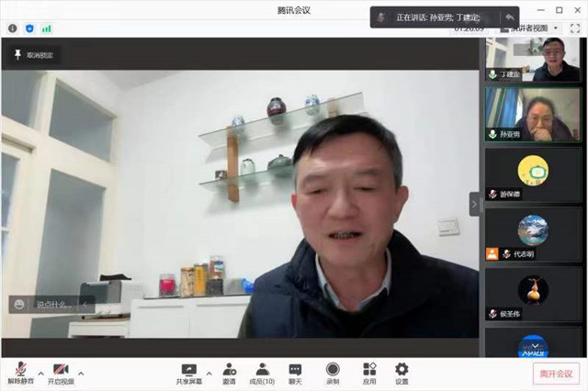Open meeting Settings (设置) gear

click(401, 371)
